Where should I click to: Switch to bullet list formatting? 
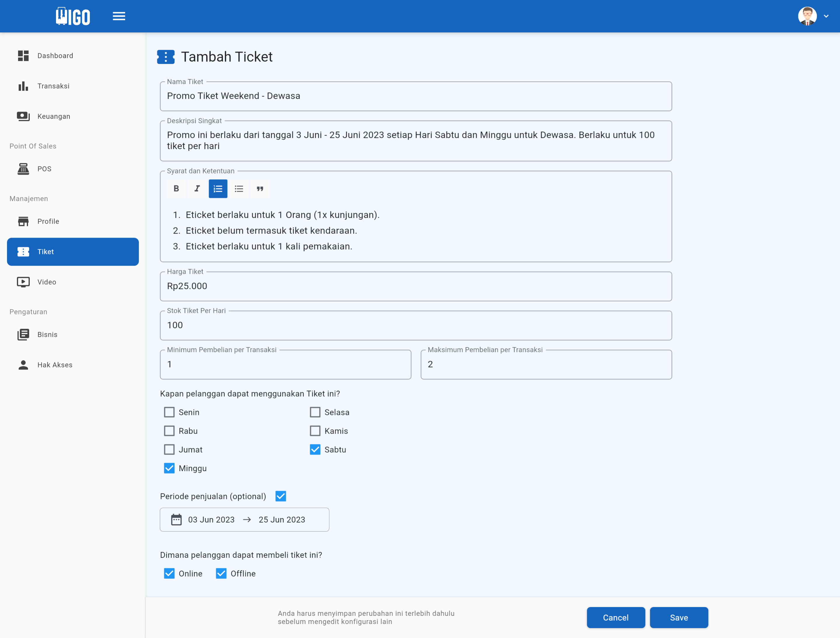point(239,188)
